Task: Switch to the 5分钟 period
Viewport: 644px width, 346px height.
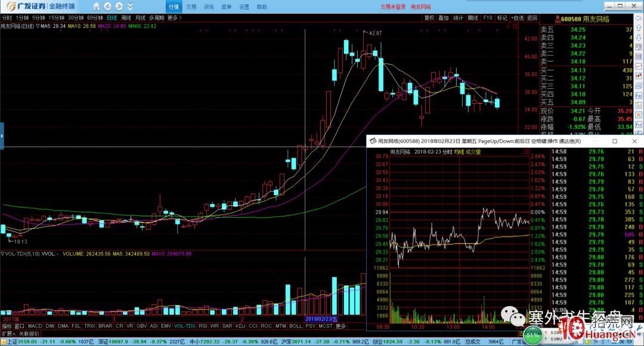Action: (x=39, y=18)
